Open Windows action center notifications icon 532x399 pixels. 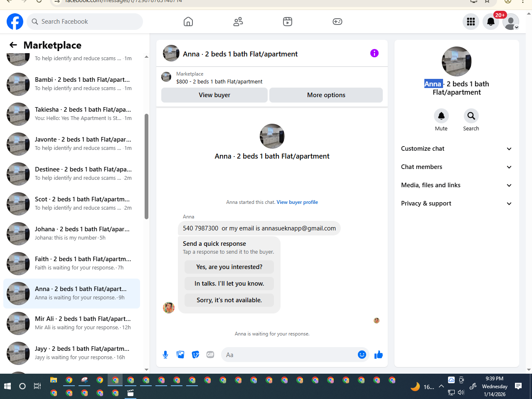518,386
